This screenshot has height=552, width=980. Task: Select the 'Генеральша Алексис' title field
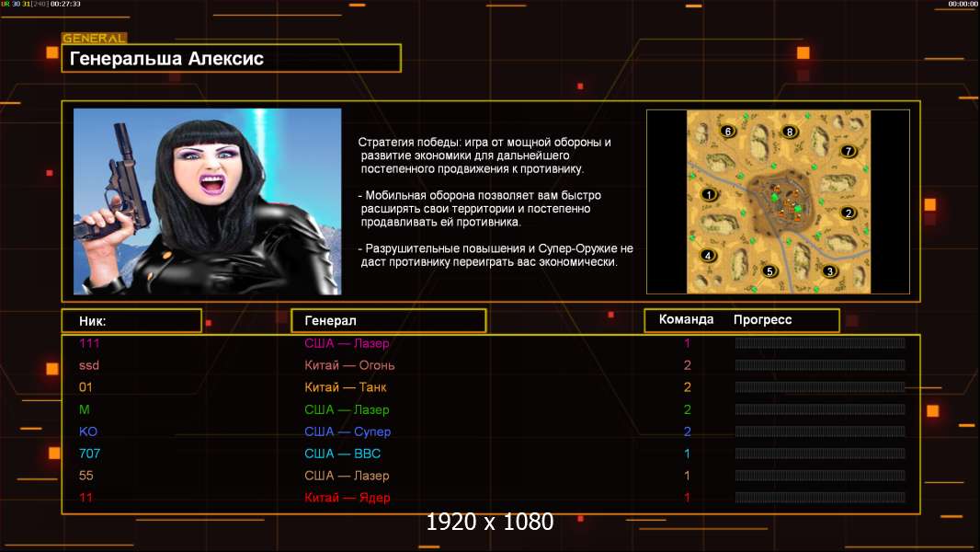(232, 58)
